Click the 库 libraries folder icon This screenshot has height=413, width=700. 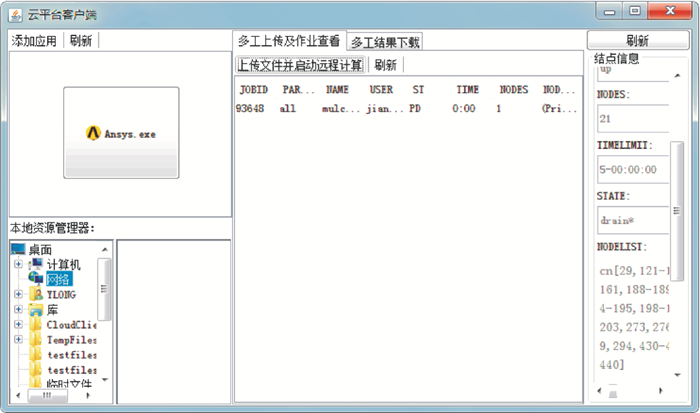(x=37, y=310)
